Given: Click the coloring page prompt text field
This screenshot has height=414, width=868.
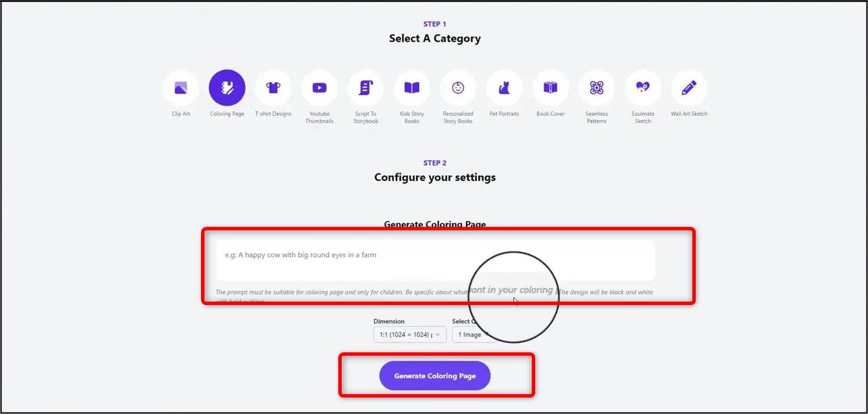Looking at the screenshot, I should 435,260.
